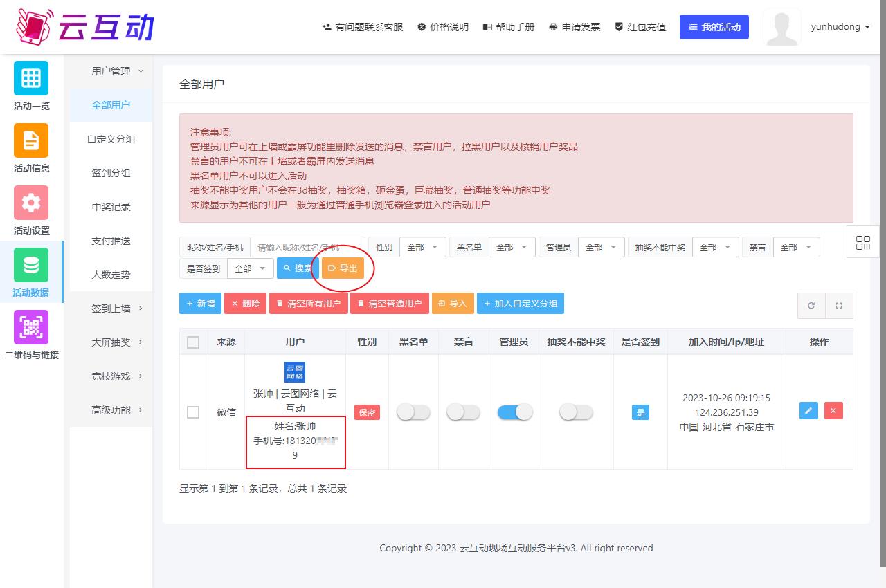
Task: Click 清空所有用户 button
Action: coord(309,304)
